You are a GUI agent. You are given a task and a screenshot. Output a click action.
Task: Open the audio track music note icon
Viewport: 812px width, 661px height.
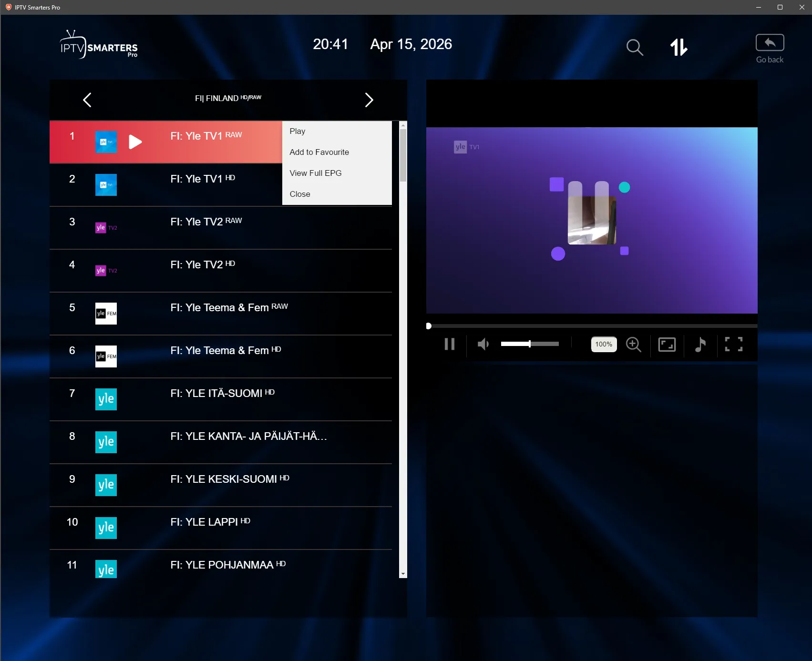[x=700, y=344]
